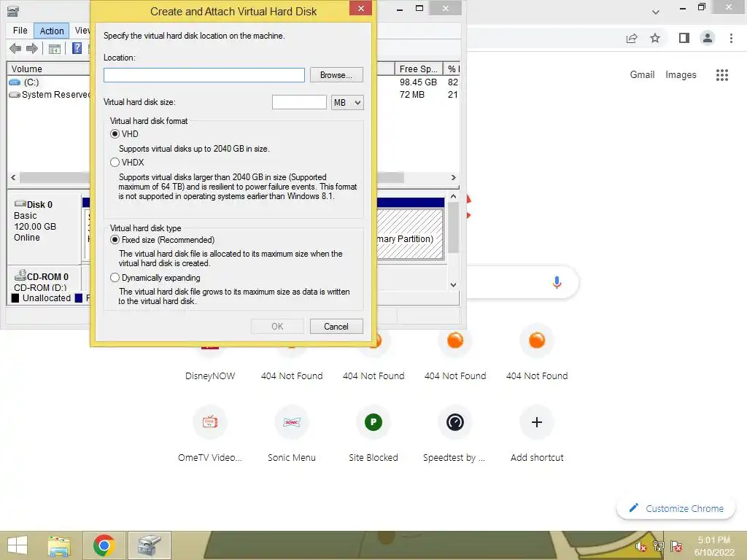Open the DisneyNOW shortcut label
747x560 pixels.
tap(210, 376)
